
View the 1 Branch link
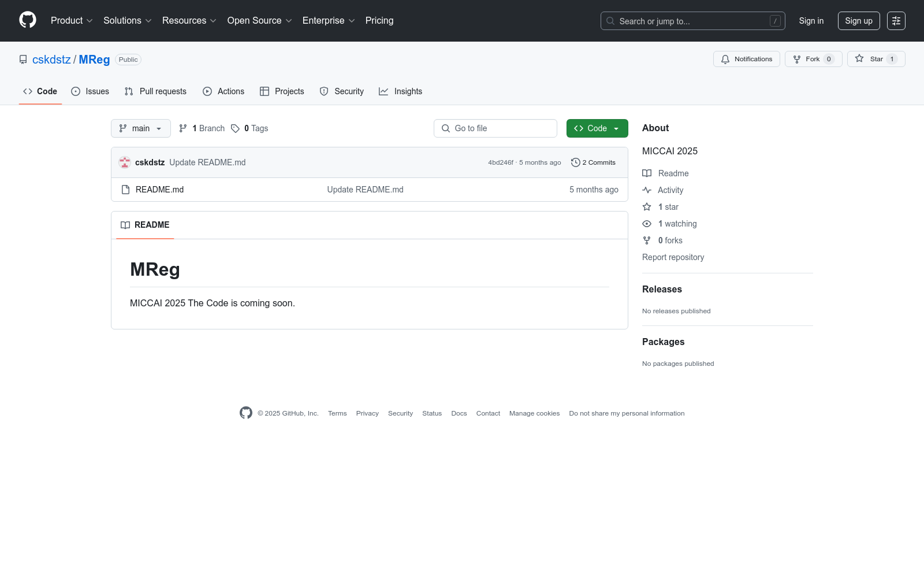click(202, 128)
